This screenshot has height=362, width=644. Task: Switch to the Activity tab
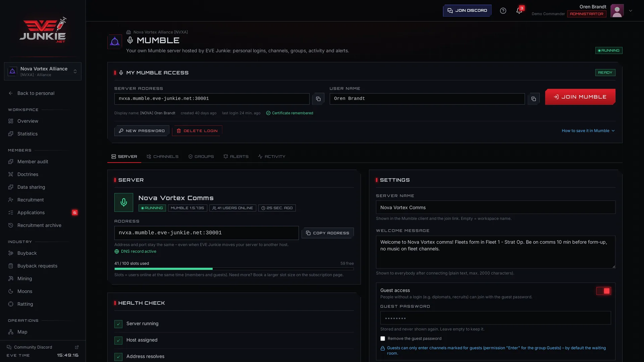[272, 157]
